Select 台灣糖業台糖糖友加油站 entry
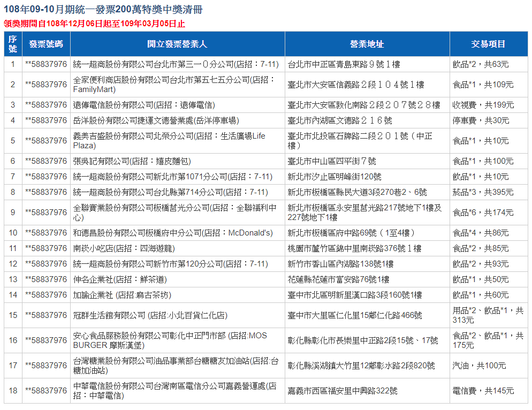This screenshot has width=532, height=410. pos(176,366)
